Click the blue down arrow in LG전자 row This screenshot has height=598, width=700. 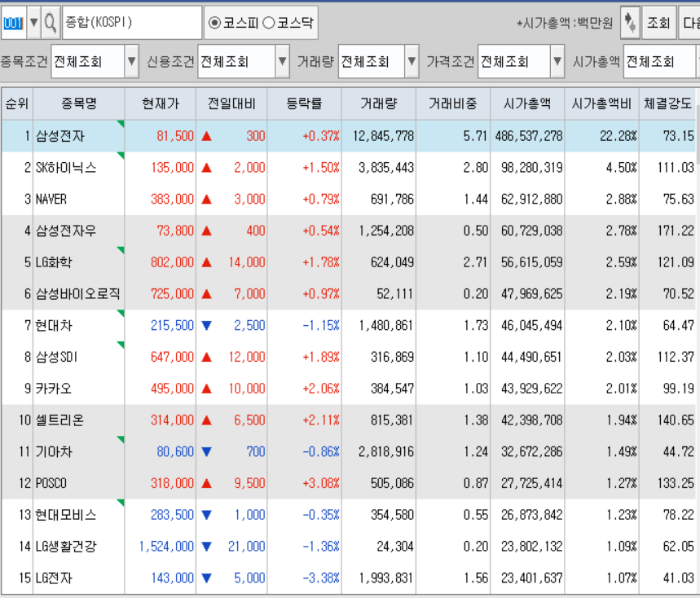pos(207,578)
